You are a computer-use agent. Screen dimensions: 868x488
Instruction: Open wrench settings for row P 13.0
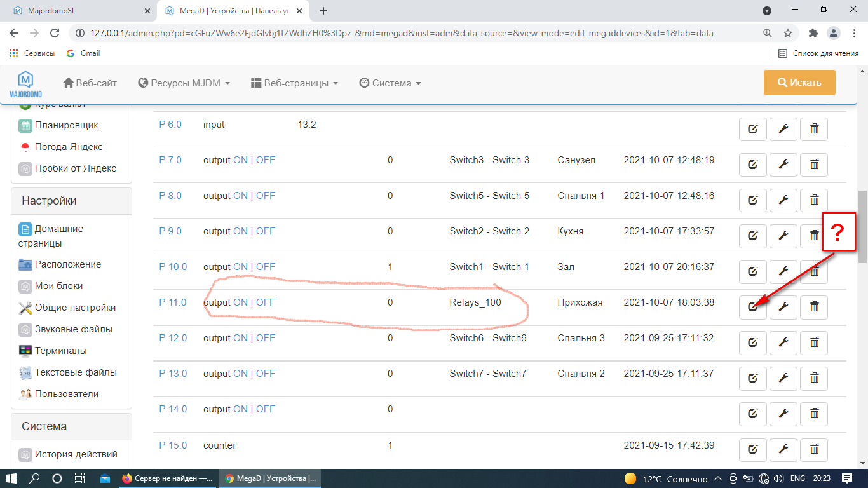coord(783,379)
